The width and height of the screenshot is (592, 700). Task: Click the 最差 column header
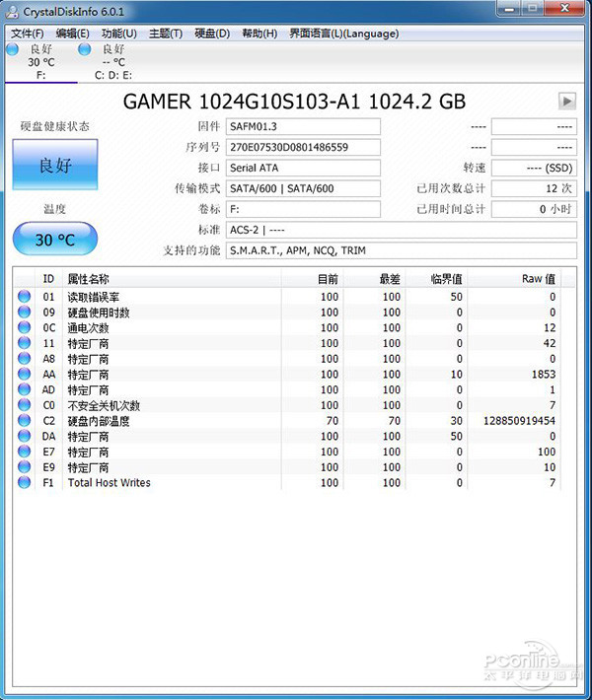point(374,279)
